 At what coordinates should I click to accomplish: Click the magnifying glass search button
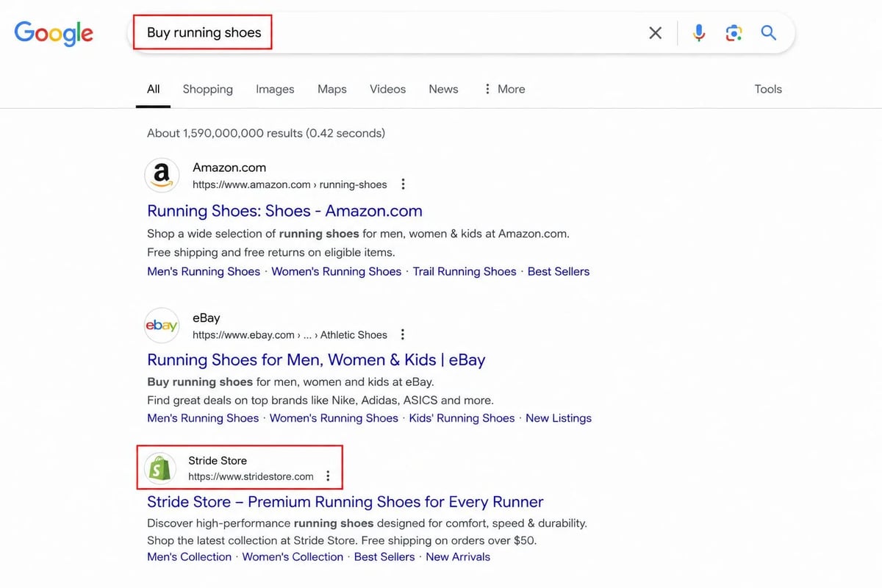[769, 32]
